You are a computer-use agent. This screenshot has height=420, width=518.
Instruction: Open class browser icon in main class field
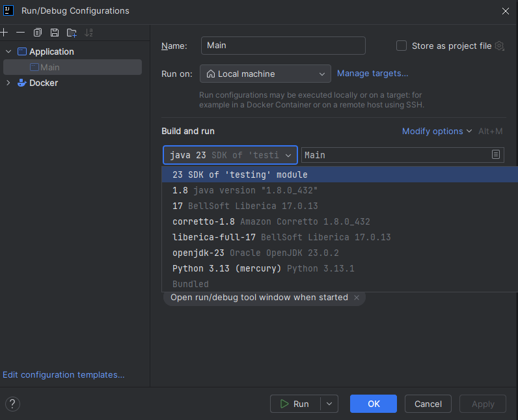[x=495, y=154]
